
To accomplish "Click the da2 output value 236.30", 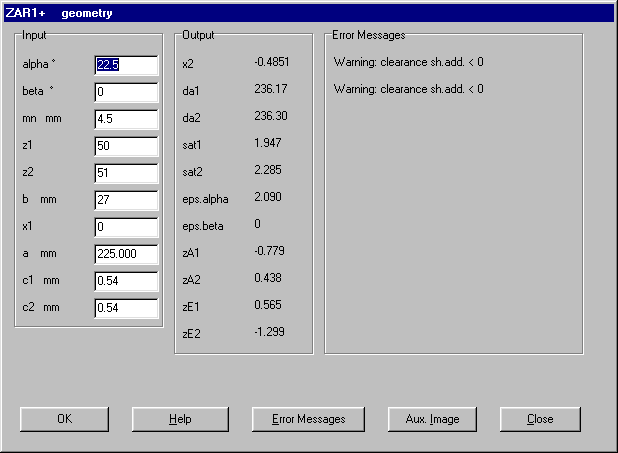I will (x=270, y=116).
